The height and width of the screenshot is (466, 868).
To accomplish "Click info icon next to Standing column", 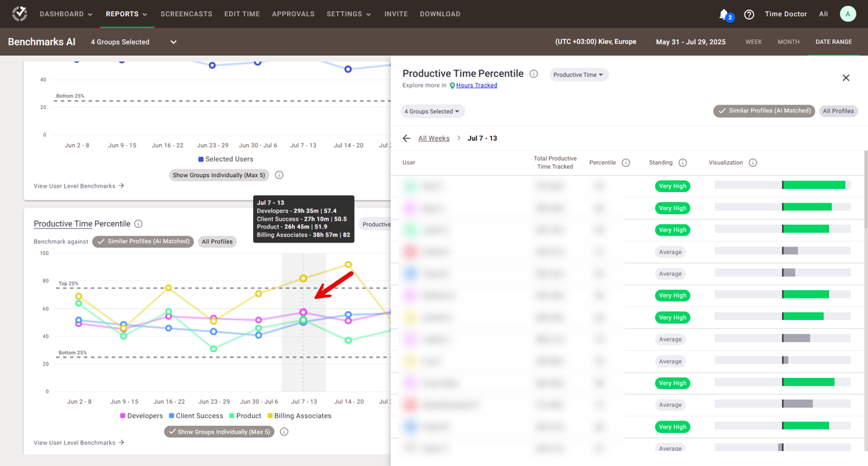I will [682, 163].
